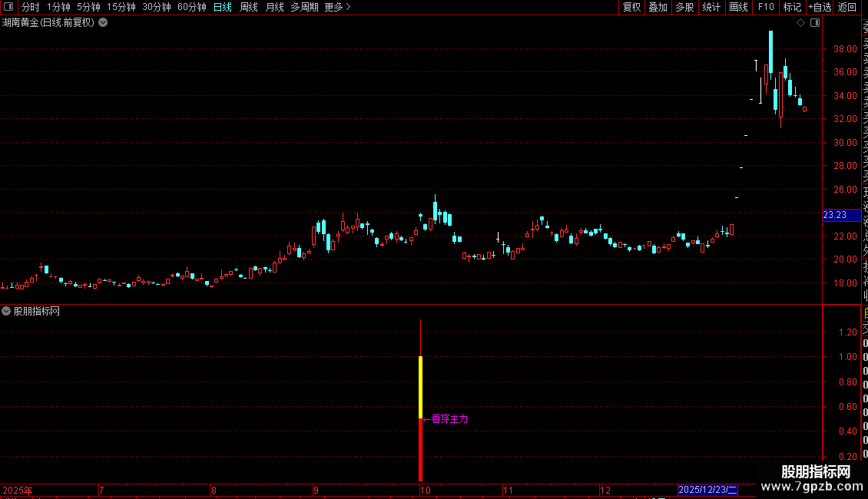Screen dimensions: 868x499
Task: Click the 38.00 price axis label
Action: 845,48
